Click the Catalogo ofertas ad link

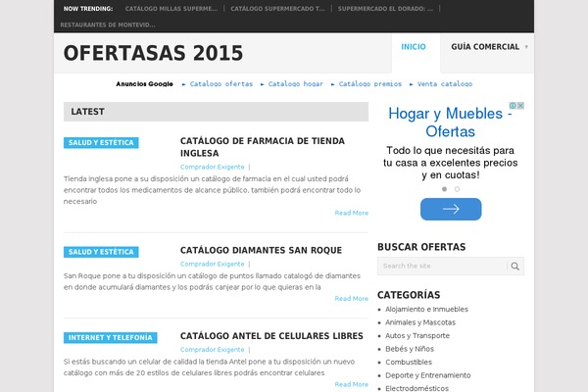[x=221, y=84]
